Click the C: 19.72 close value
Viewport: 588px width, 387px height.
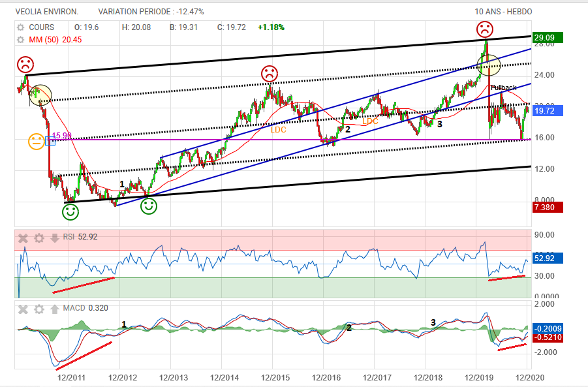(232, 27)
